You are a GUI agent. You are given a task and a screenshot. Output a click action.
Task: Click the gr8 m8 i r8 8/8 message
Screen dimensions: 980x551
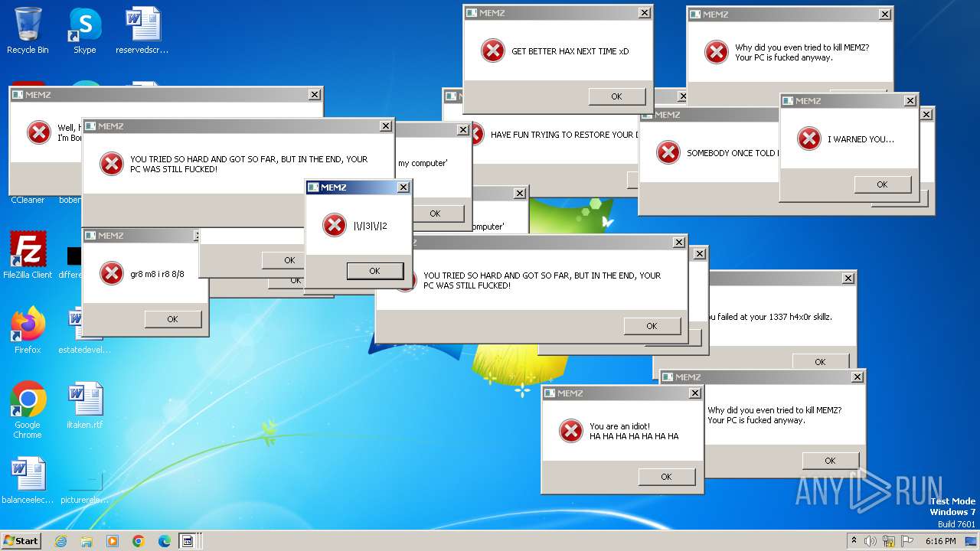click(x=157, y=274)
